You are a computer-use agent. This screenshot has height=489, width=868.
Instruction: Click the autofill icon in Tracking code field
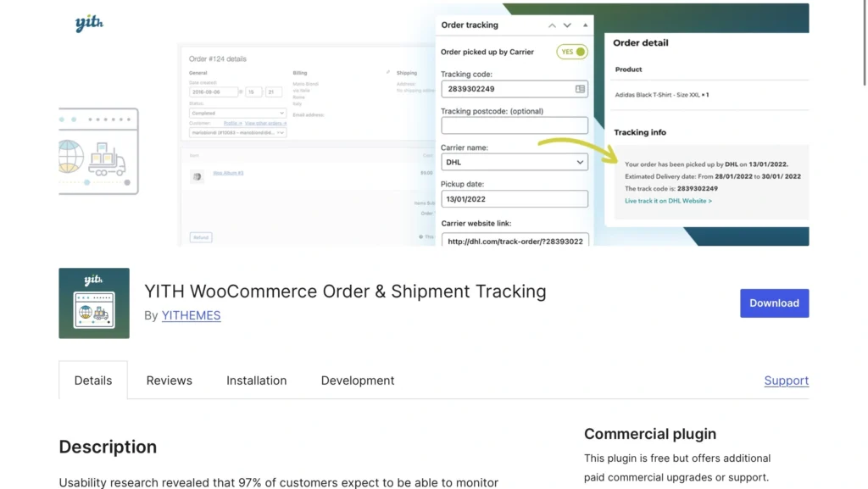(580, 89)
